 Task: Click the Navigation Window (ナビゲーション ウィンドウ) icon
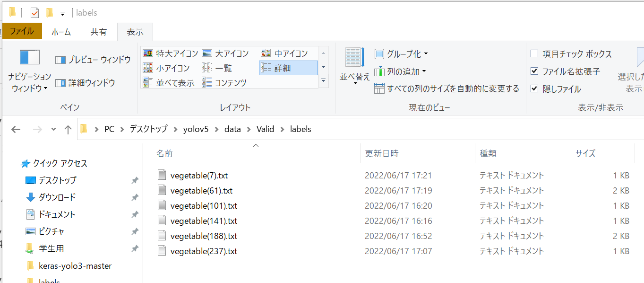(x=29, y=58)
